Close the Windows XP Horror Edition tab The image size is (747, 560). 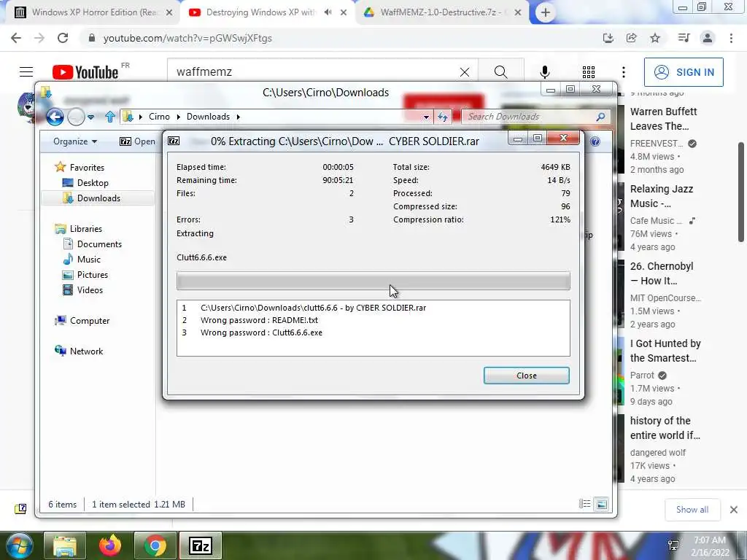(x=169, y=13)
